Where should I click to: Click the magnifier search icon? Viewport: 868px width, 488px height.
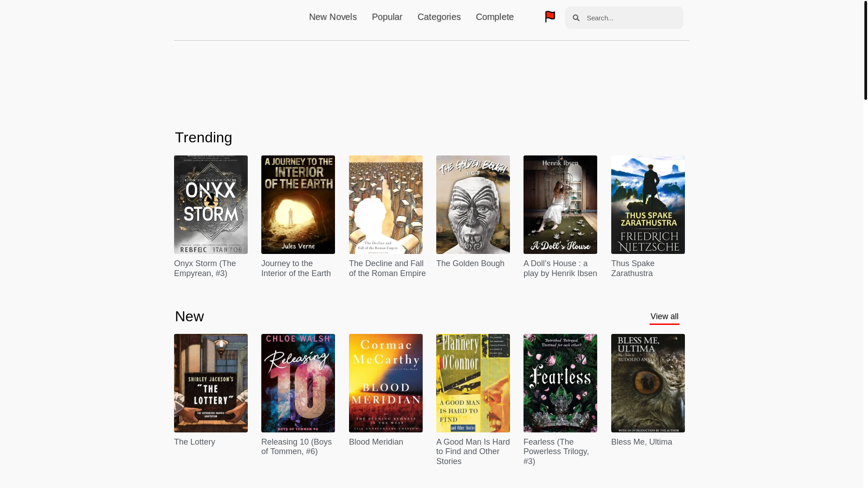[576, 18]
